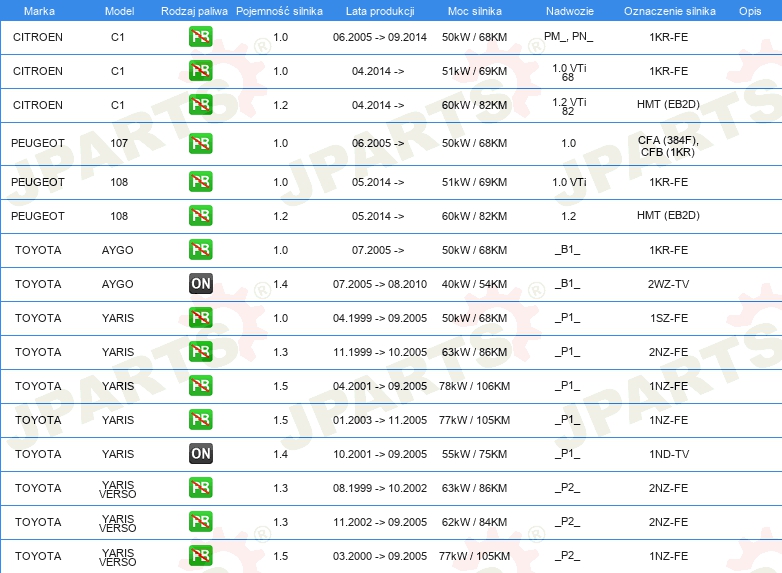Click petrol icon in Peugeot 108 1.0 row
Image resolution: width=782 pixels, height=573 pixels.
(x=200, y=182)
